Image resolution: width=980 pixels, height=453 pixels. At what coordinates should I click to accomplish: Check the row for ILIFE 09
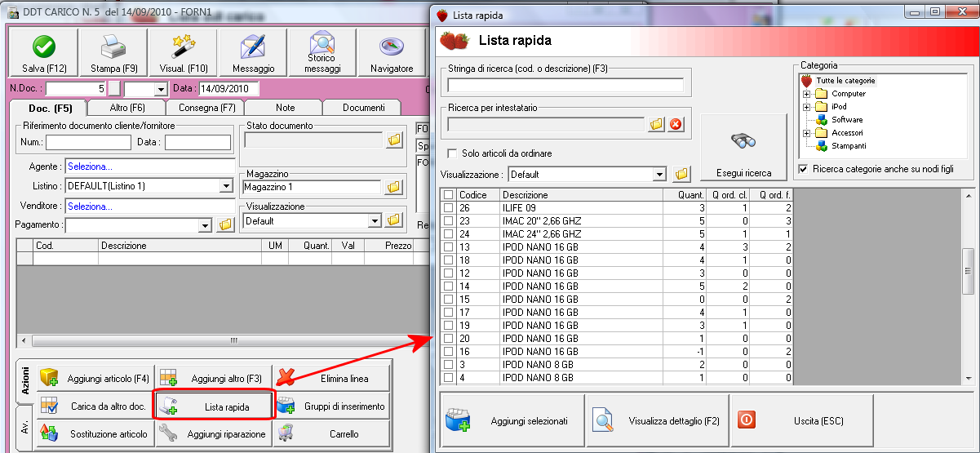click(x=448, y=208)
